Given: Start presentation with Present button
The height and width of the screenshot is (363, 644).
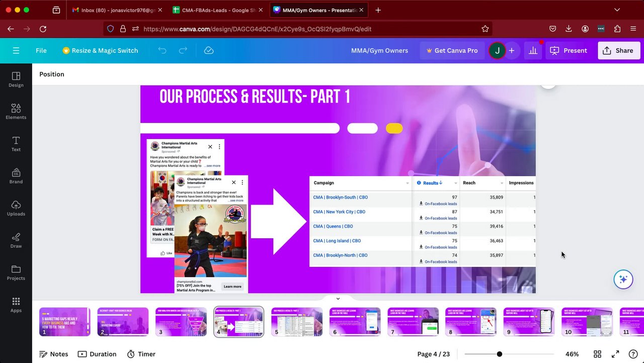Looking at the screenshot, I should [x=569, y=50].
